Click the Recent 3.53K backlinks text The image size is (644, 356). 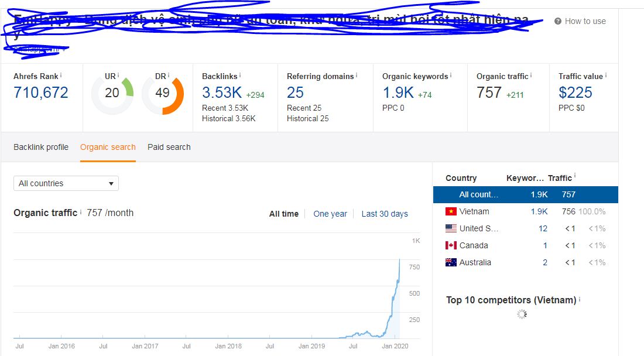[225, 108]
